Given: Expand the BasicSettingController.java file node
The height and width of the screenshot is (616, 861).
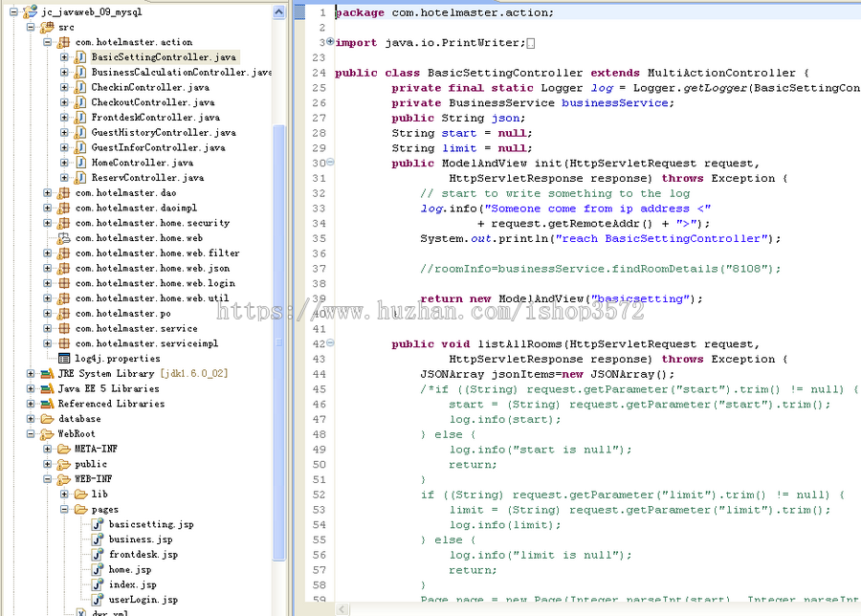Looking at the screenshot, I should [64, 57].
